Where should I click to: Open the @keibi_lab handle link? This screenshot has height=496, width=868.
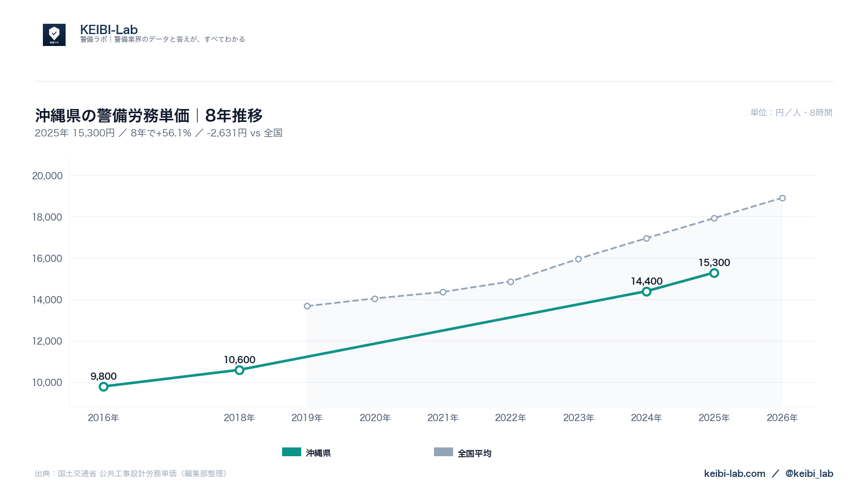click(809, 473)
